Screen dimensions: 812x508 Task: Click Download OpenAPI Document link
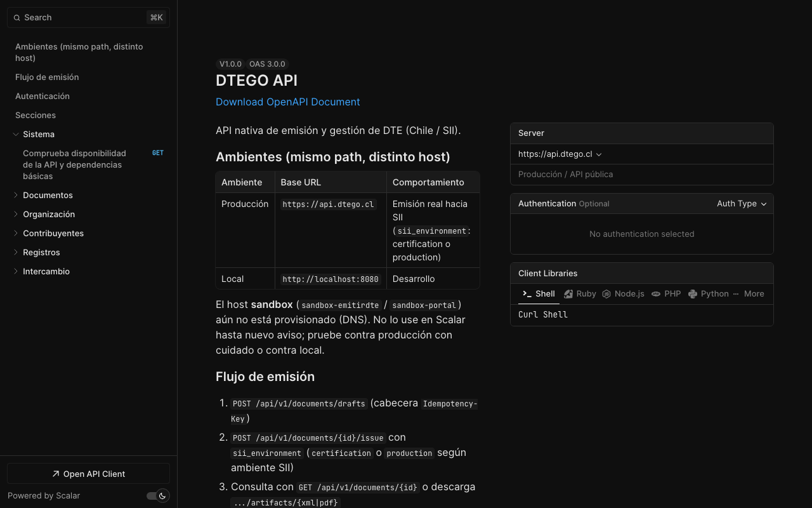pyautogui.click(x=288, y=102)
